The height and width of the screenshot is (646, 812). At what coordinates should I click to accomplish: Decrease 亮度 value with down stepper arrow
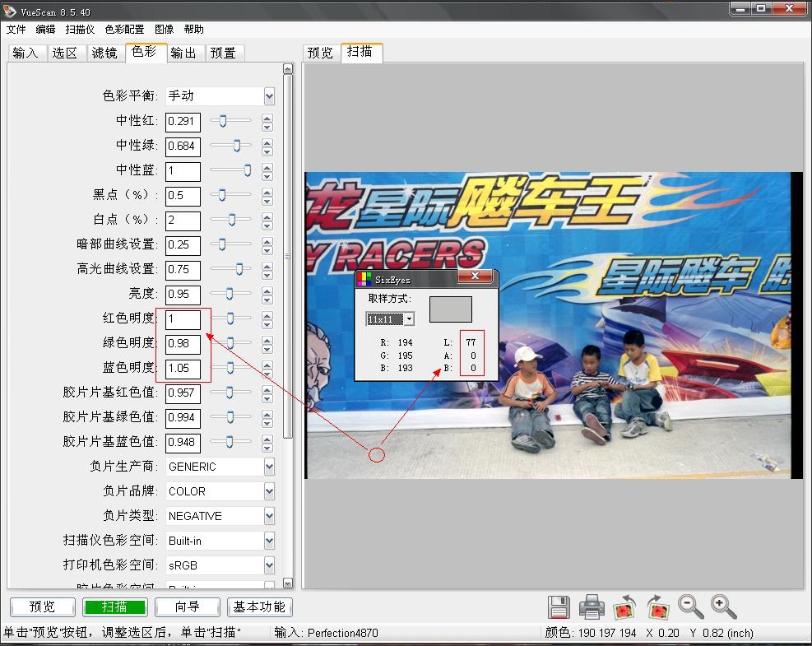pos(266,300)
